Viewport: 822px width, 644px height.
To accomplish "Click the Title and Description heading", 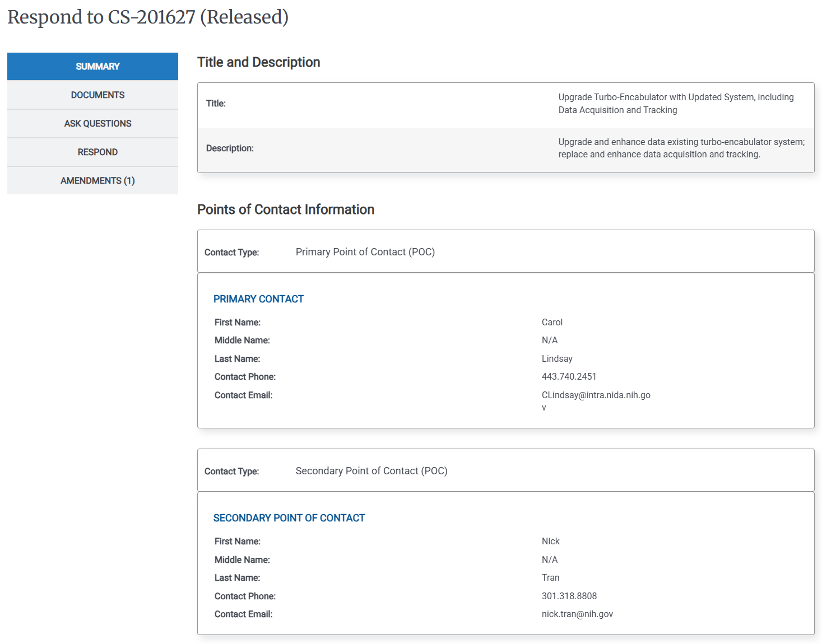I will tap(258, 62).
